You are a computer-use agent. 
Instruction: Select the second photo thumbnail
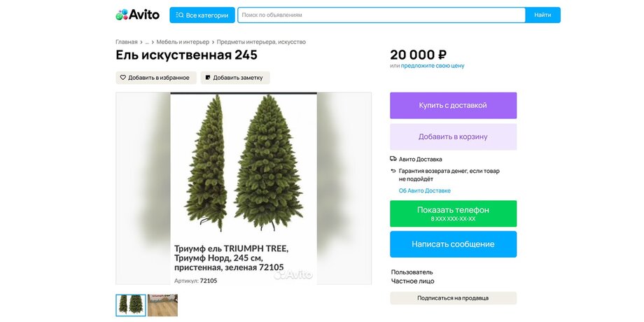(162, 305)
